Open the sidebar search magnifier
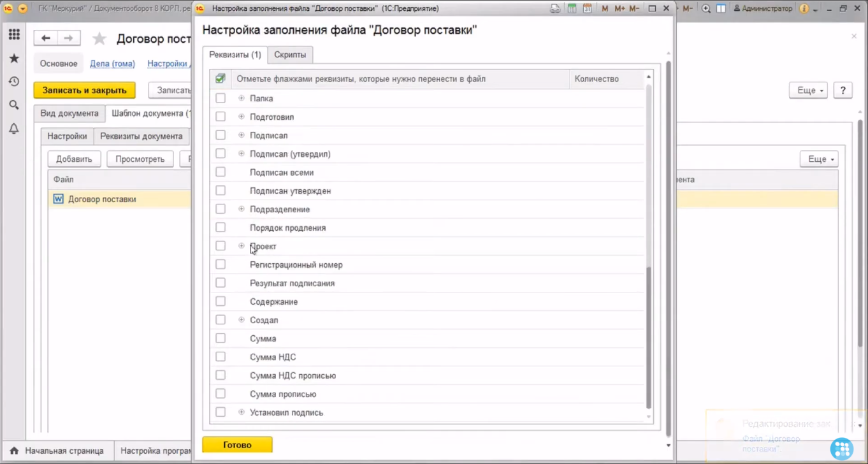The image size is (868, 464). click(14, 105)
